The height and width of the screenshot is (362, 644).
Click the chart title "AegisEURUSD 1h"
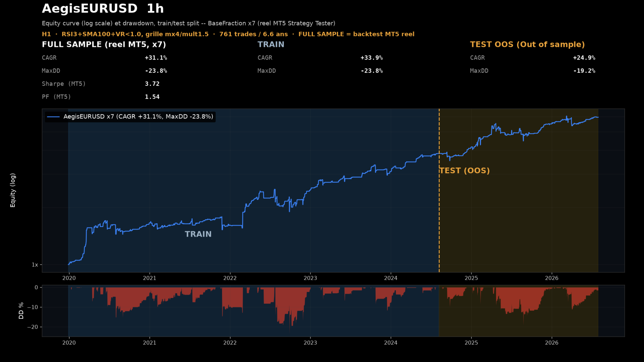103,9
